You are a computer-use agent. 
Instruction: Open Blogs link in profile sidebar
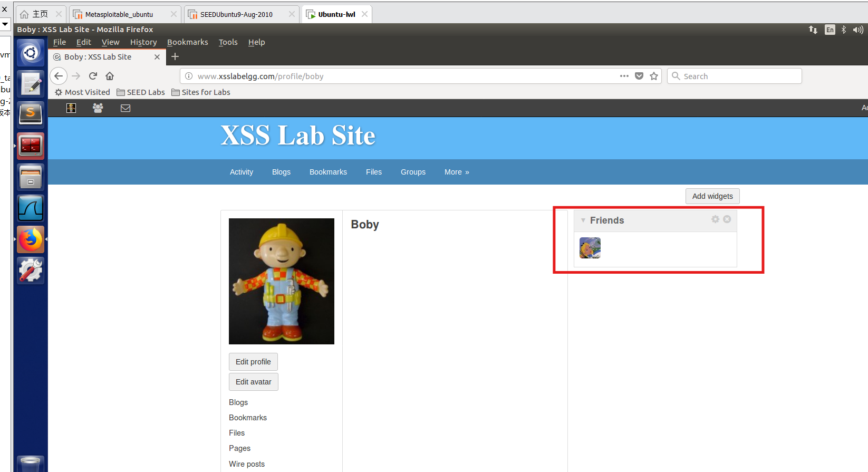238,402
